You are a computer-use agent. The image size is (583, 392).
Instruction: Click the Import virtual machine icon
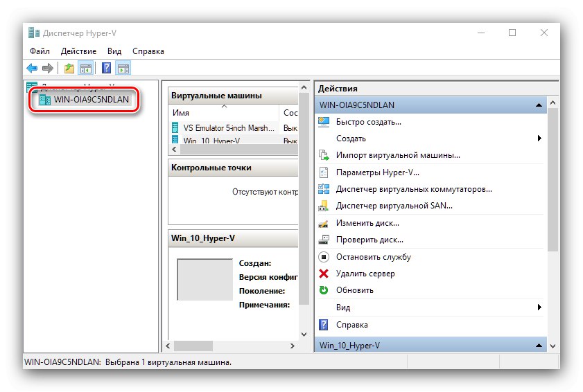(324, 155)
